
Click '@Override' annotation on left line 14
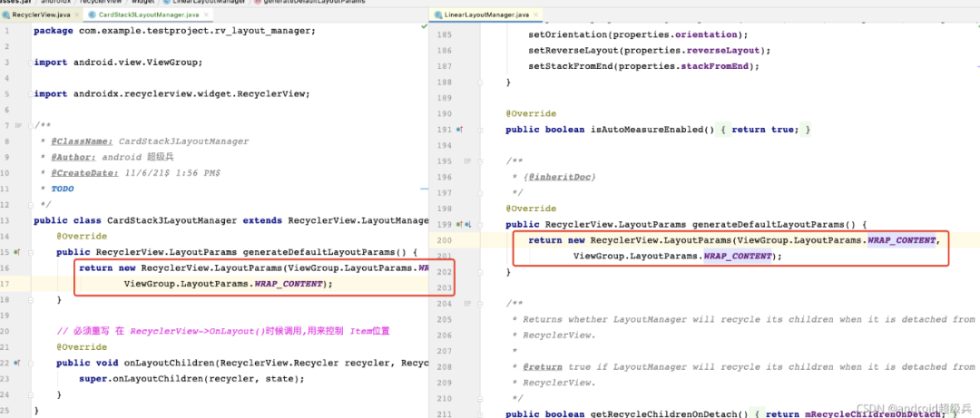point(82,237)
